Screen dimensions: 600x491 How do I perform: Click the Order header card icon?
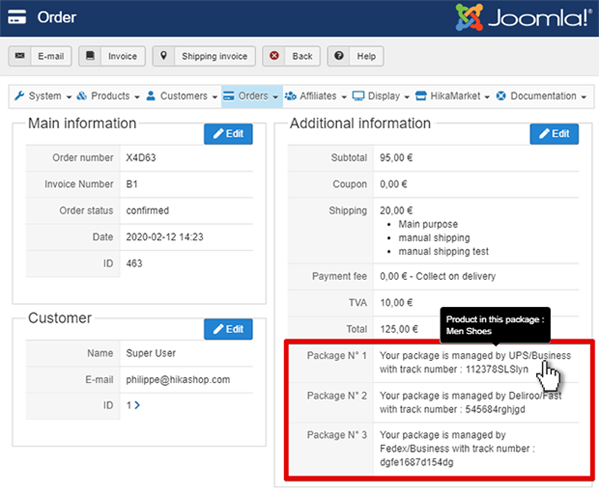tap(17, 17)
